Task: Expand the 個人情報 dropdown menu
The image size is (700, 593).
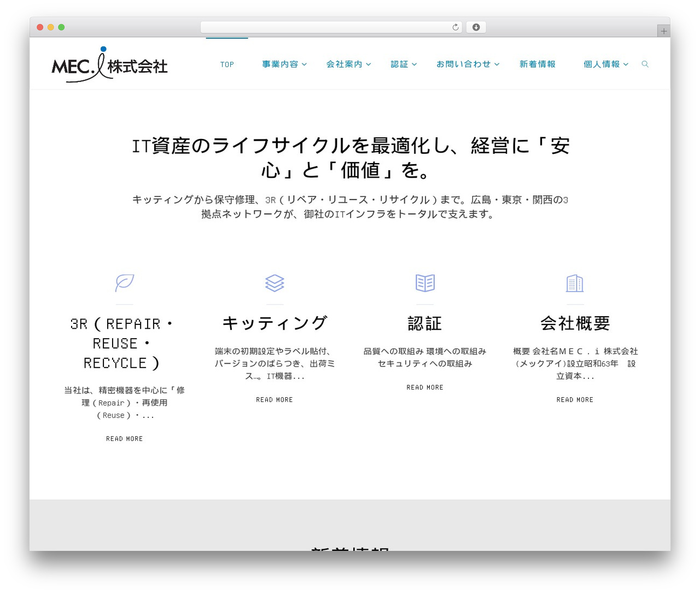Action: (606, 64)
